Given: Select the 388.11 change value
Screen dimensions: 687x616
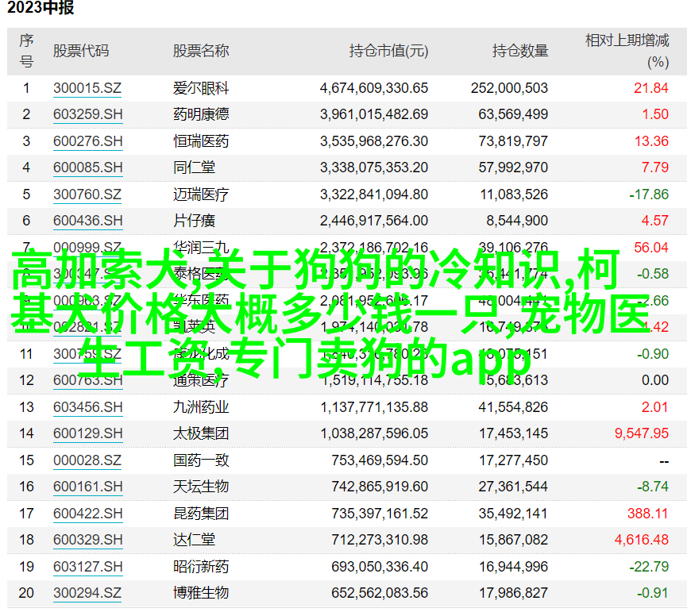Looking at the screenshot, I should (x=647, y=514).
